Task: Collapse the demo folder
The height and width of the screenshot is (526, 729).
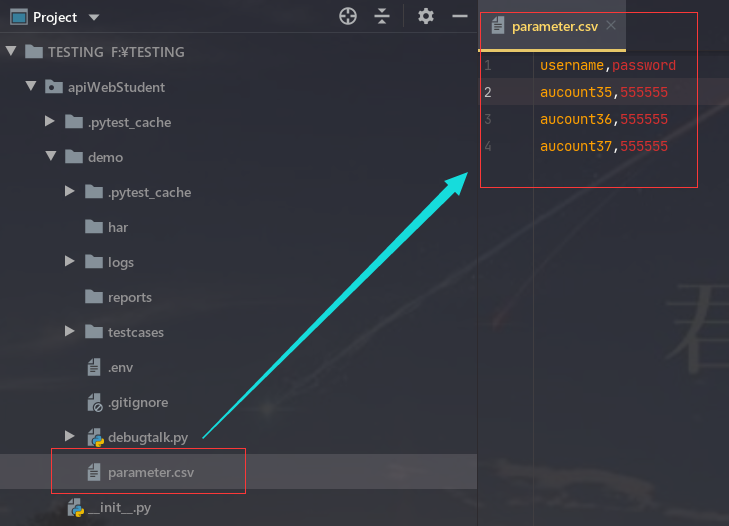Action: (50, 157)
